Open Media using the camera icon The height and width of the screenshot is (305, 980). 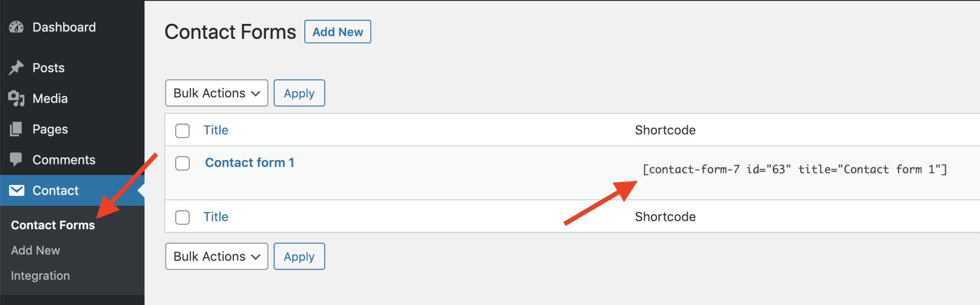[16, 98]
